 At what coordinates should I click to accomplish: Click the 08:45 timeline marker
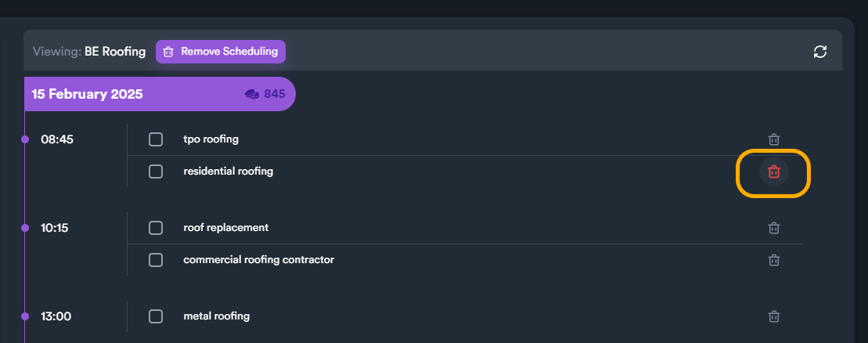coord(25,139)
